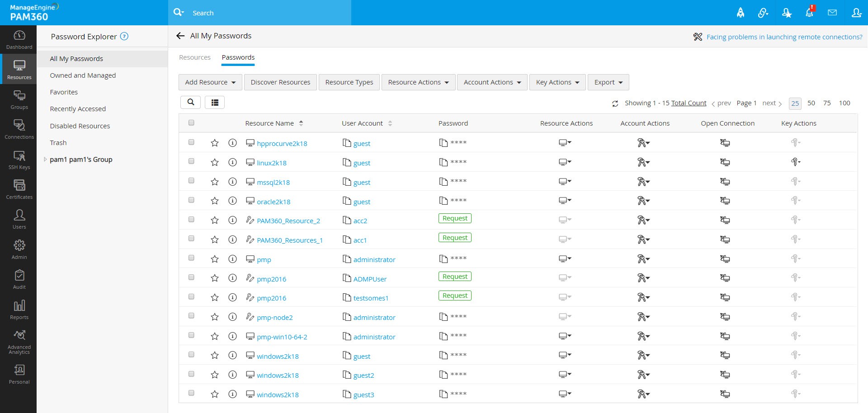This screenshot has height=413, width=868.
Task: Open the Account Actions toolbar dropdown
Action: point(492,82)
